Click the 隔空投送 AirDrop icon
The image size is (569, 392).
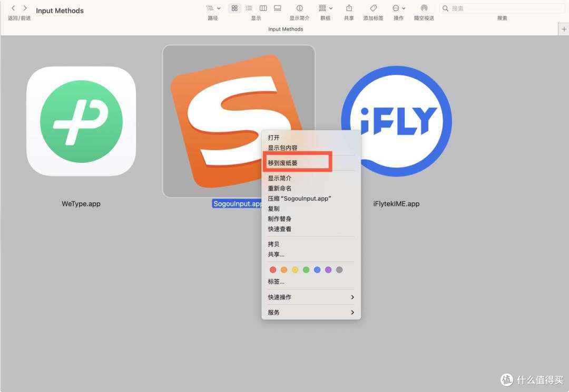(x=424, y=8)
